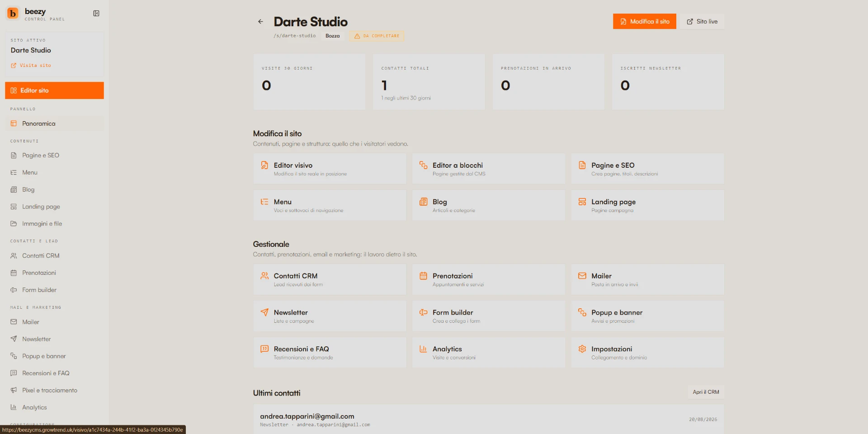Click the Popup e banner card icon
This screenshot has width=868, height=434.
(x=582, y=312)
